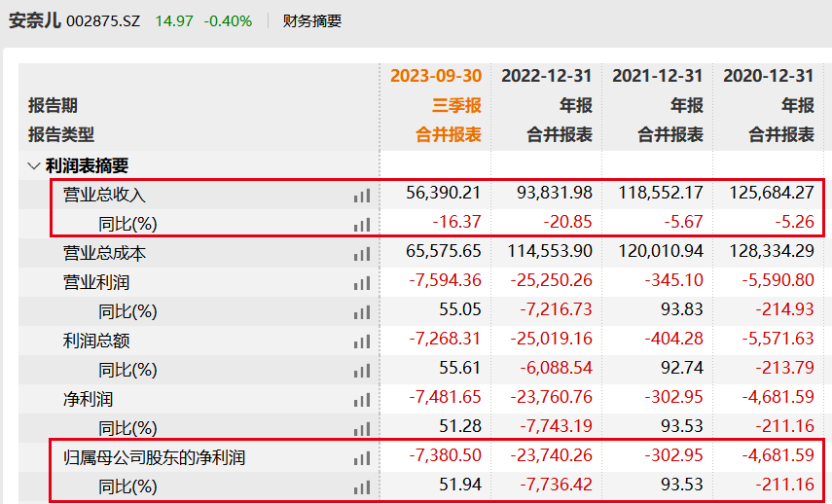Click the 三季报 report type label
This screenshot has height=504, width=832.
pos(456,106)
